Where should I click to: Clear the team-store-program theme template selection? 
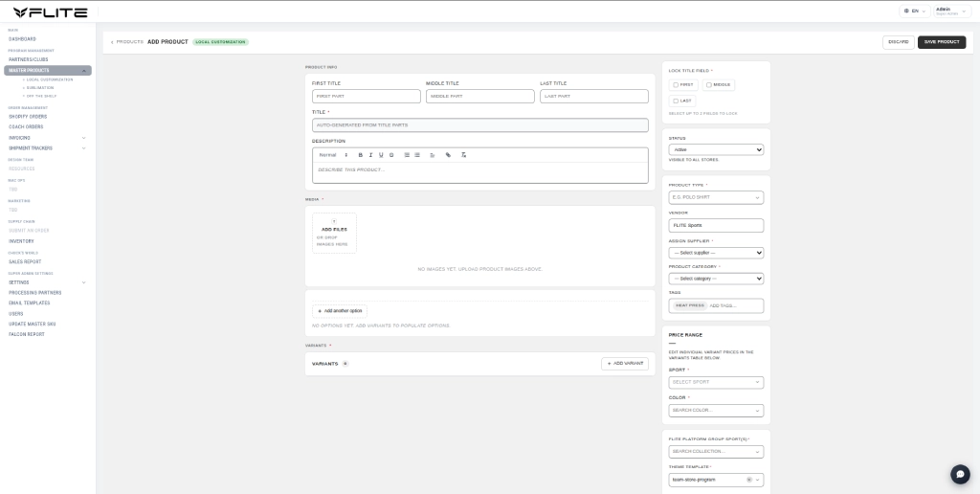click(748, 480)
